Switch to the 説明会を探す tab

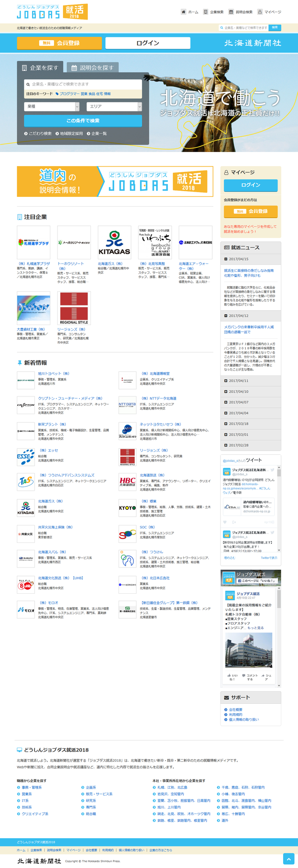[92, 68]
